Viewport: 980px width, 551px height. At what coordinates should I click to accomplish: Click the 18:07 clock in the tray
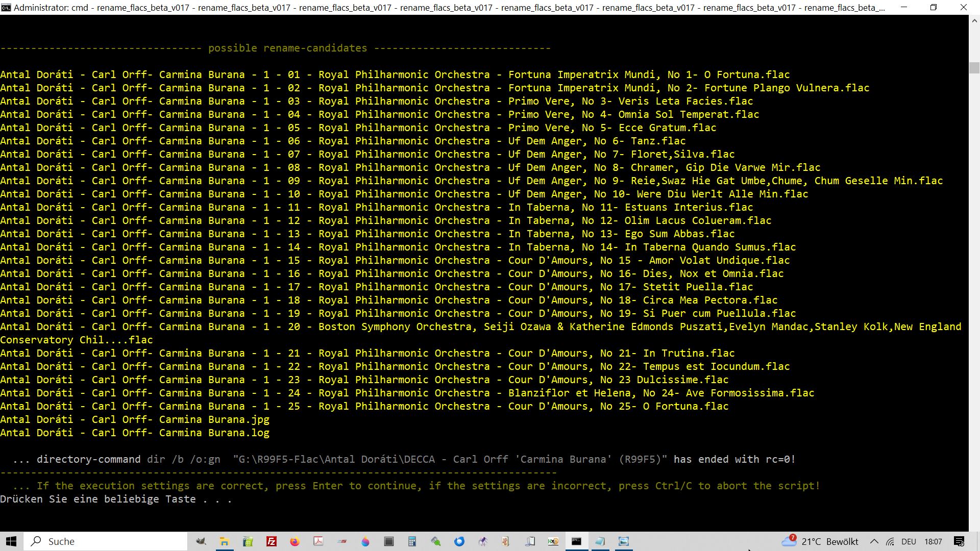tap(933, 541)
